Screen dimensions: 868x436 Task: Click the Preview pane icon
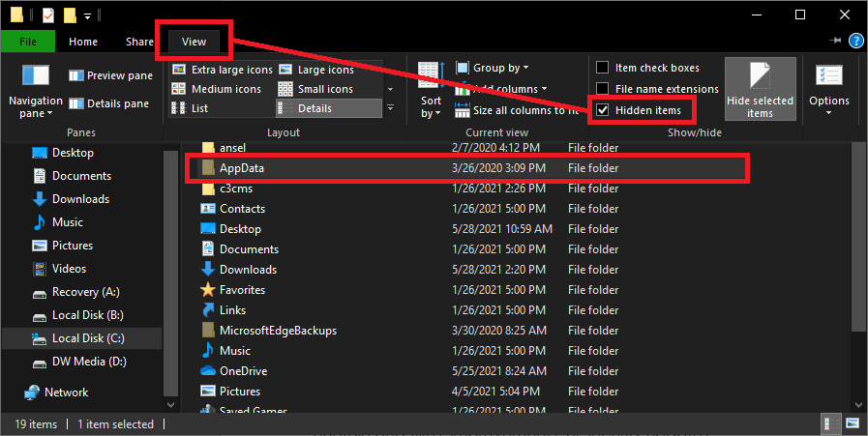pos(76,75)
